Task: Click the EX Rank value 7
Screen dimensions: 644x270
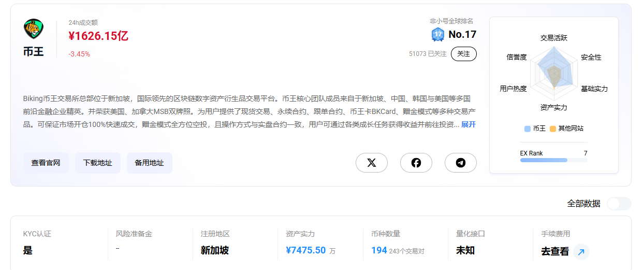Action: click(x=586, y=153)
